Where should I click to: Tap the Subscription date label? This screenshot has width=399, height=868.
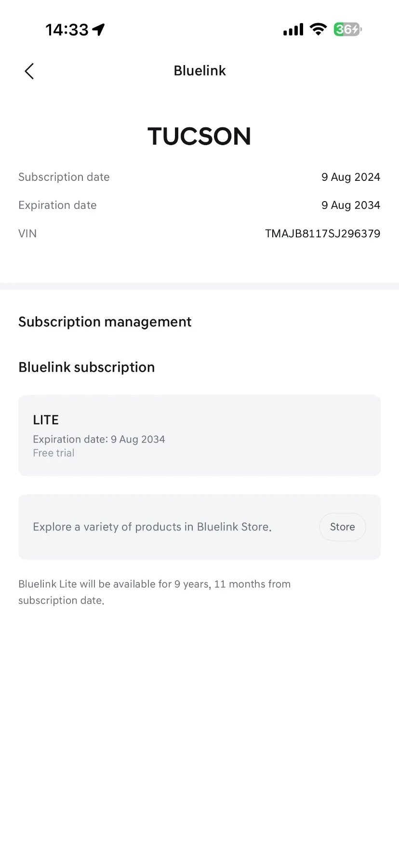pyautogui.click(x=64, y=177)
